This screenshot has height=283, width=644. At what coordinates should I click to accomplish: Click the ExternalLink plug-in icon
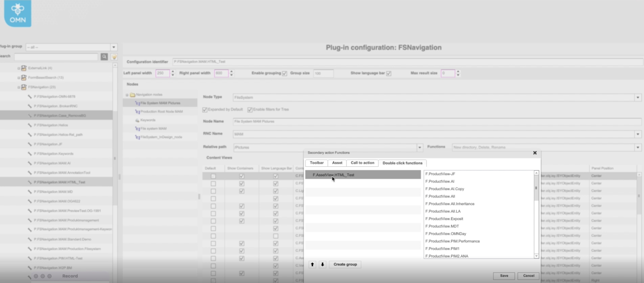point(24,68)
